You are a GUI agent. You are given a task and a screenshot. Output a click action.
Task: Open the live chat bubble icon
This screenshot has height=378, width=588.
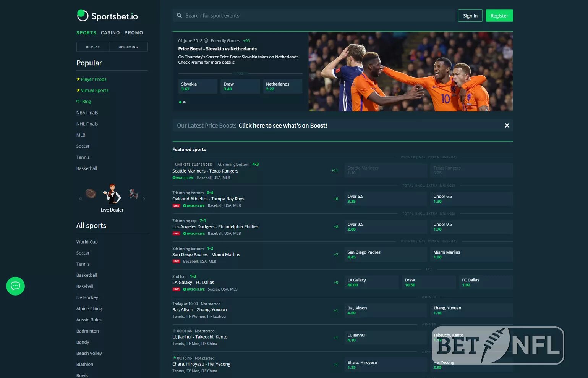15,286
